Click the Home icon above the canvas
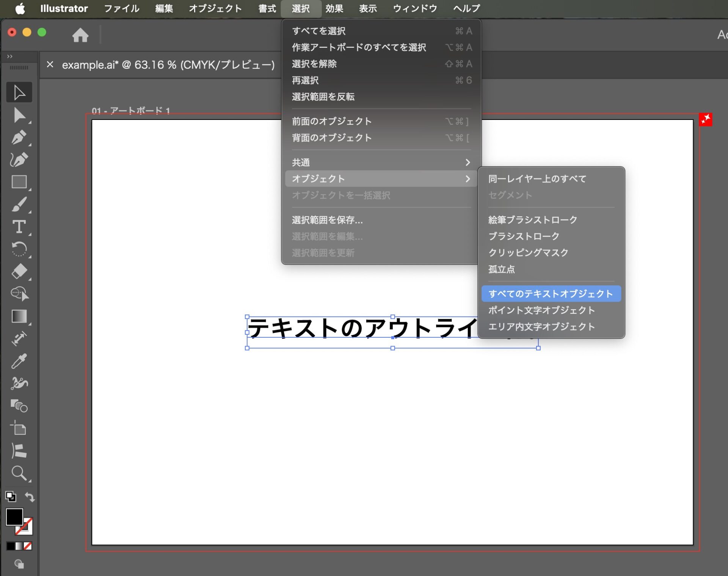728x576 pixels. click(80, 35)
